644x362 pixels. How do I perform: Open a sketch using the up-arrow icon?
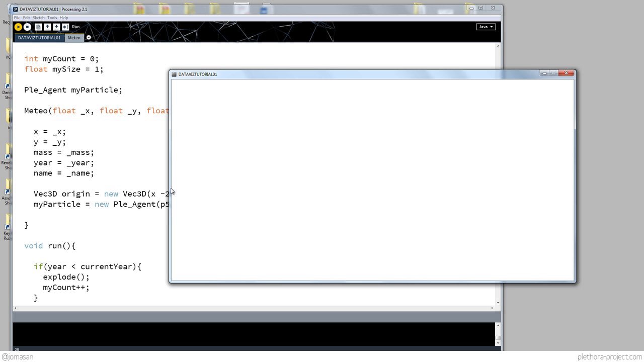[47, 27]
